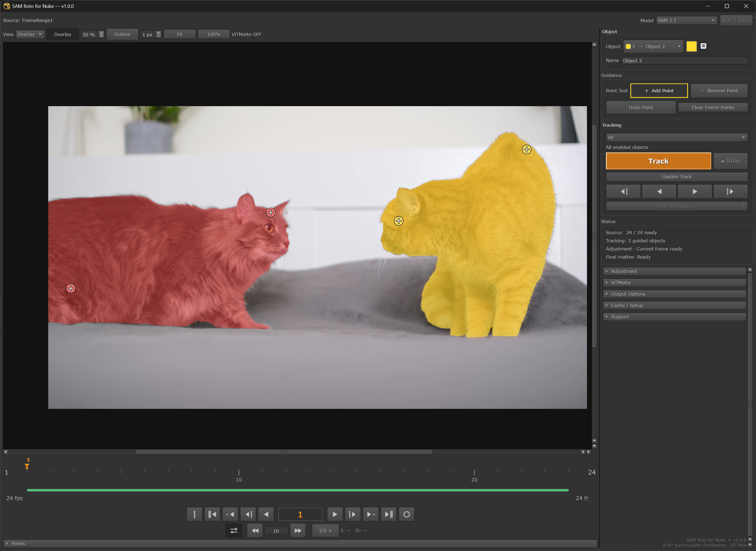Image resolution: width=756 pixels, height=551 pixels.
Task: Click the current frame number field
Action: click(x=300, y=514)
